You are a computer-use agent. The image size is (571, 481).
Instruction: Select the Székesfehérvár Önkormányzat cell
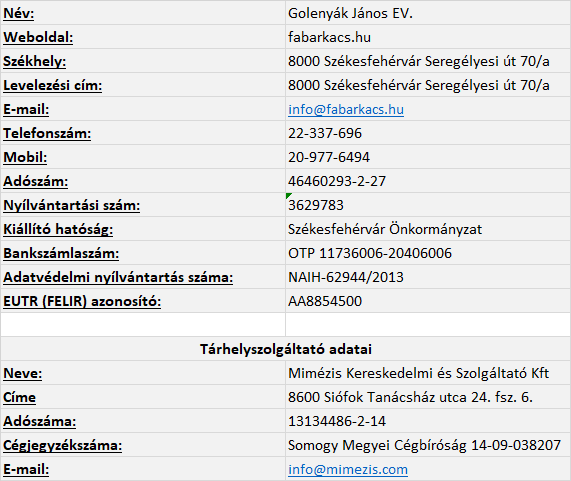[x=428, y=229]
